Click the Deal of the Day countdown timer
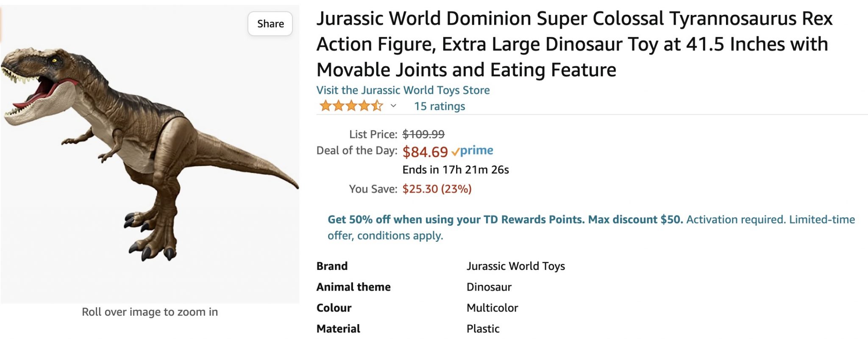This screenshot has height=339, width=868. [456, 170]
